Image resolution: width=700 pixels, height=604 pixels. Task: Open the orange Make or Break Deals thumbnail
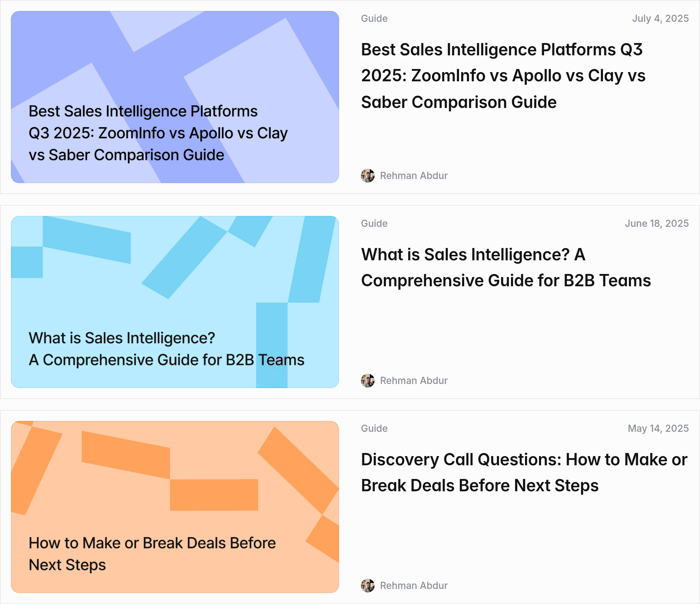pos(175,480)
